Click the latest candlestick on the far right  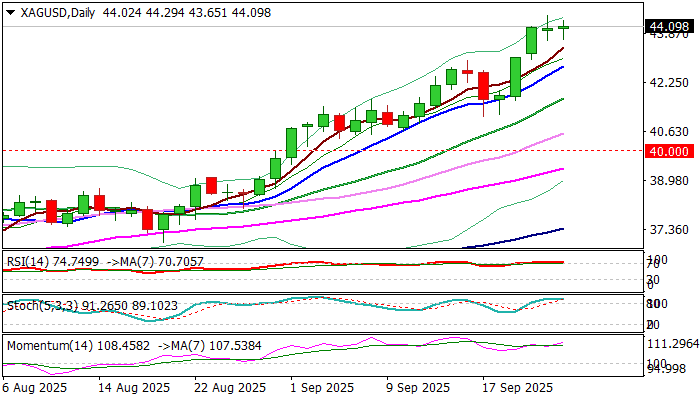[x=564, y=27]
